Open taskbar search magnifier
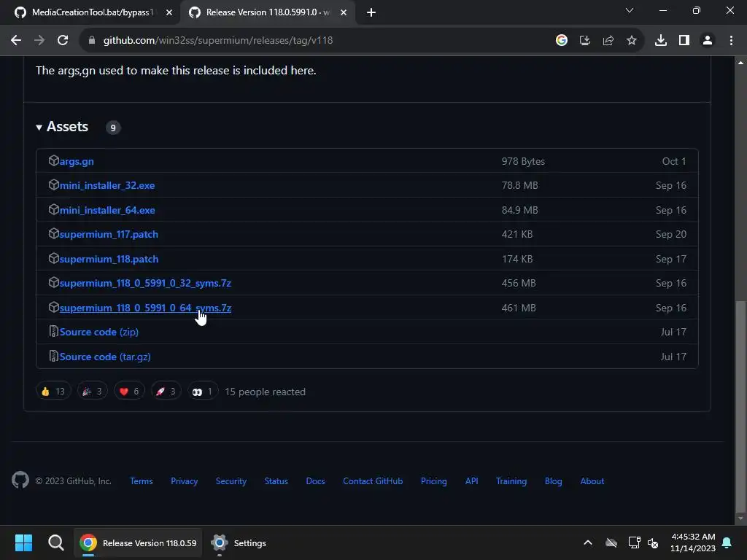 pyautogui.click(x=55, y=542)
